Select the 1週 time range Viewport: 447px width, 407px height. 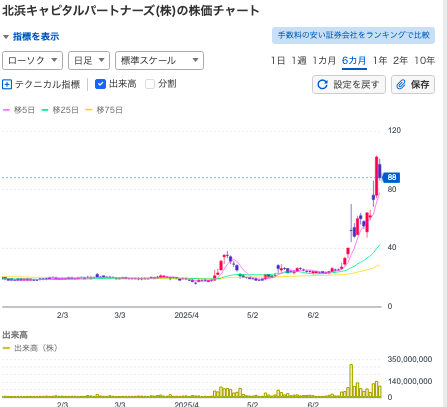(x=299, y=61)
